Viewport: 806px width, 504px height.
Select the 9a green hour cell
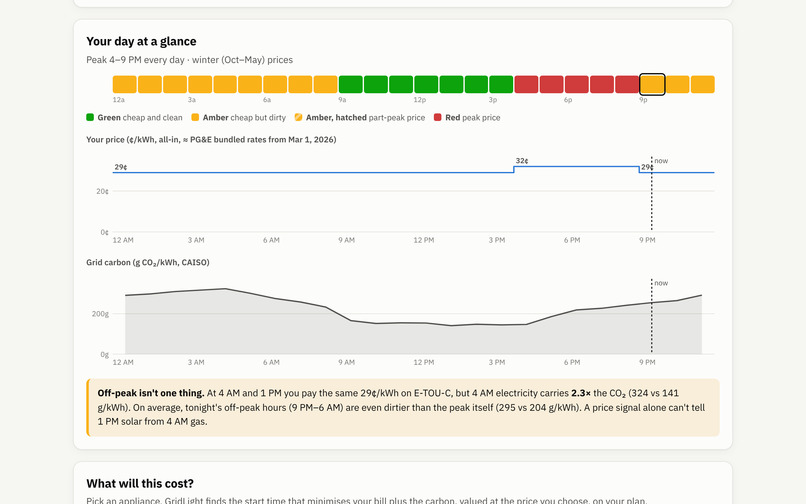(x=351, y=84)
